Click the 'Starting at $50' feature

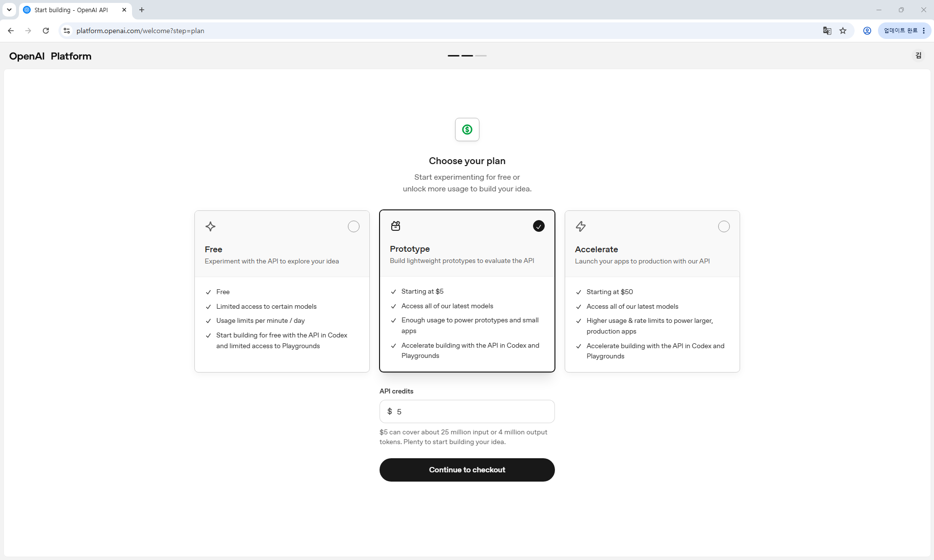coord(610,292)
